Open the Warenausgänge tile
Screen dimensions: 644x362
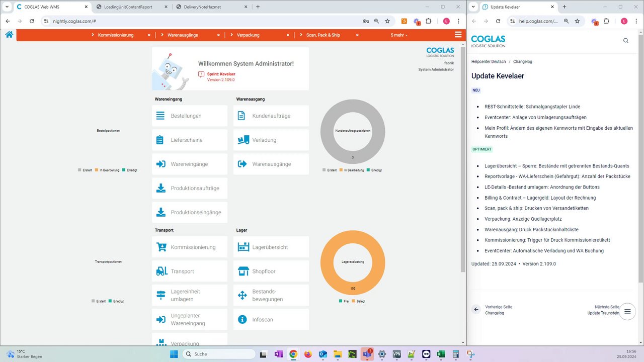271,164
